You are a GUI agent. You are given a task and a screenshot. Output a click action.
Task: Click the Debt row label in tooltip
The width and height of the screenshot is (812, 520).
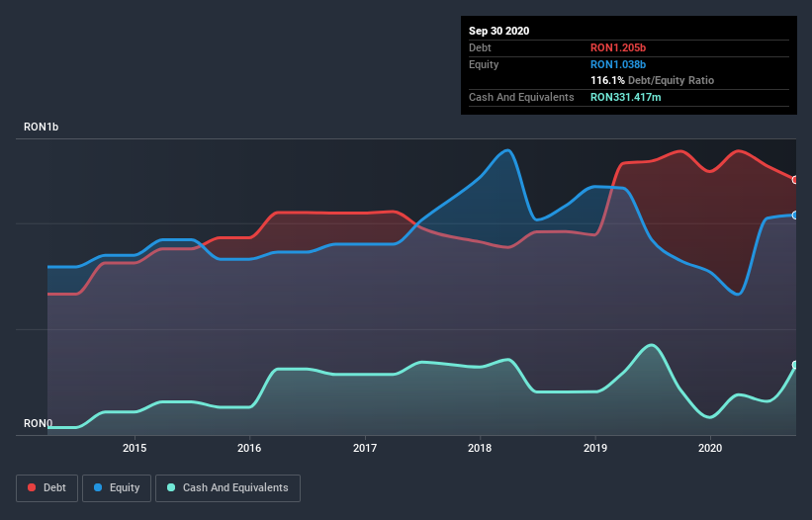(x=480, y=47)
